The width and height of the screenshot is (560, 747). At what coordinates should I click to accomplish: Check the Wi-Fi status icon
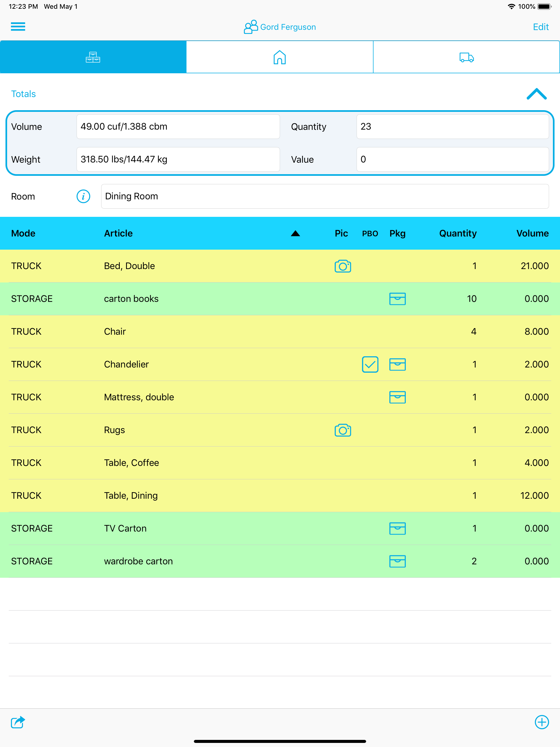click(x=511, y=6)
